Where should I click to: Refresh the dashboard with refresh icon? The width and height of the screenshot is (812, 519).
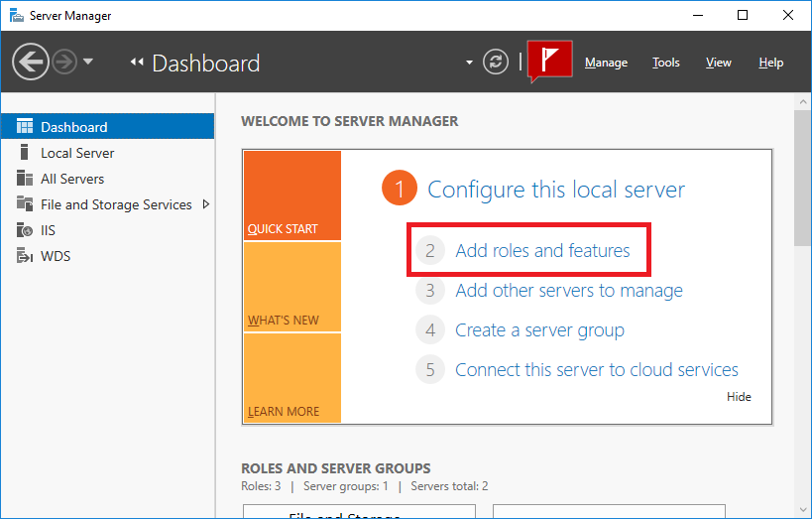(496, 63)
